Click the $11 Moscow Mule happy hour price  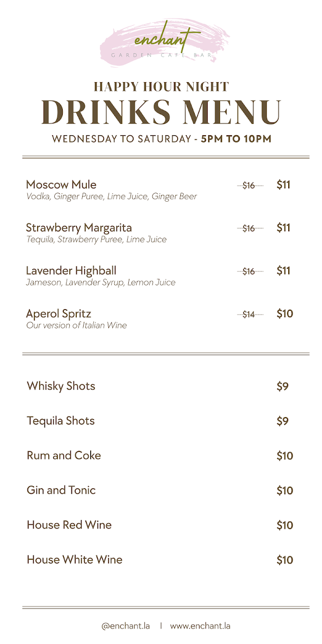[283, 185]
